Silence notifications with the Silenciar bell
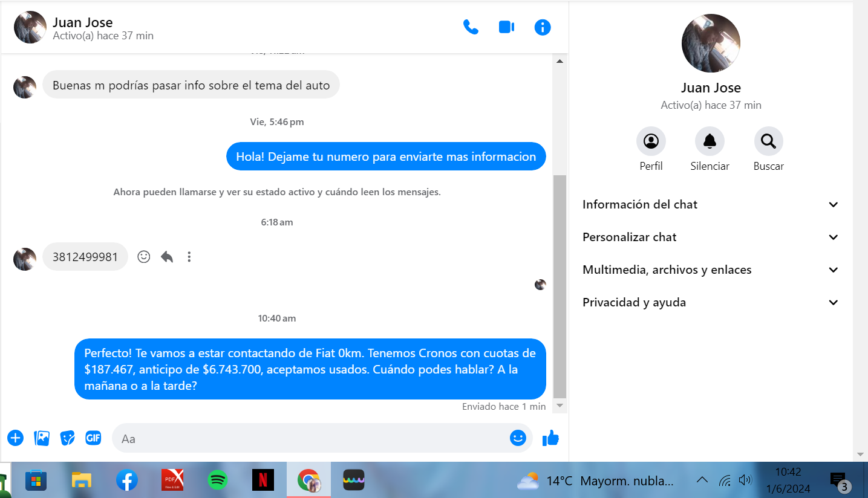 [x=710, y=141]
